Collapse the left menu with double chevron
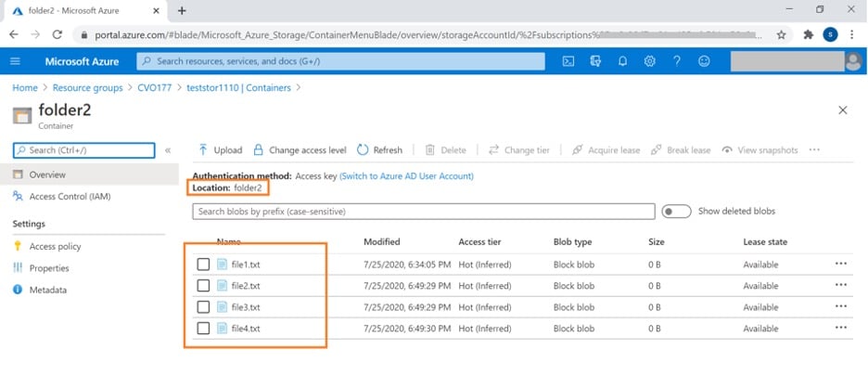This screenshot has width=868, height=375. (x=168, y=150)
